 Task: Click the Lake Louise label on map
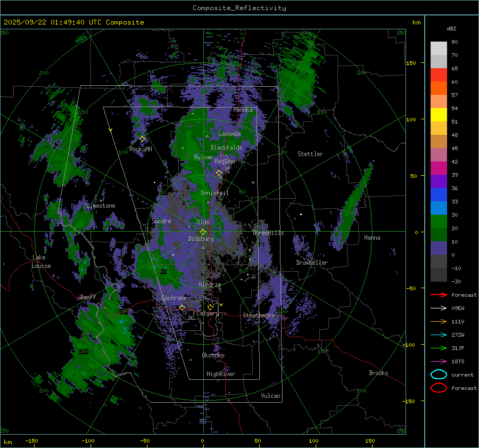point(41,262)
